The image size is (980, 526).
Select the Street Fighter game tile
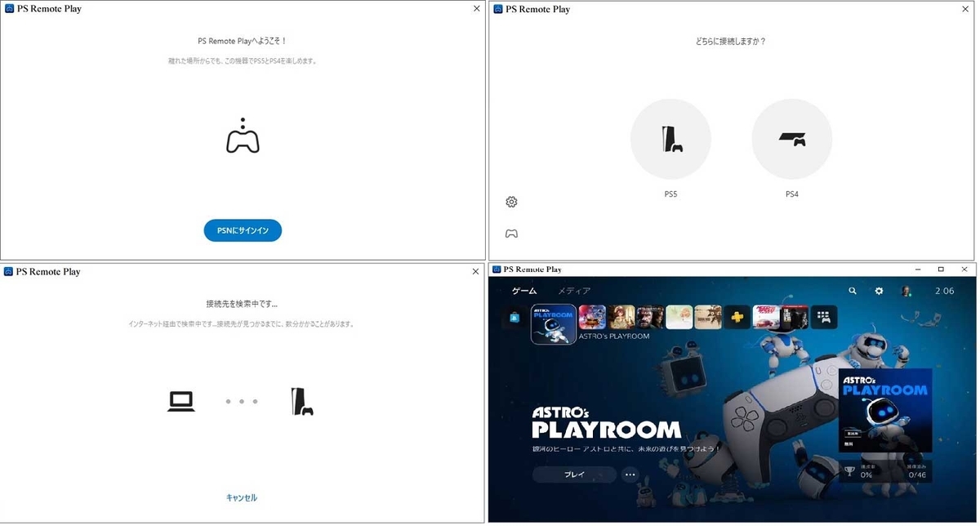[592, 317]
